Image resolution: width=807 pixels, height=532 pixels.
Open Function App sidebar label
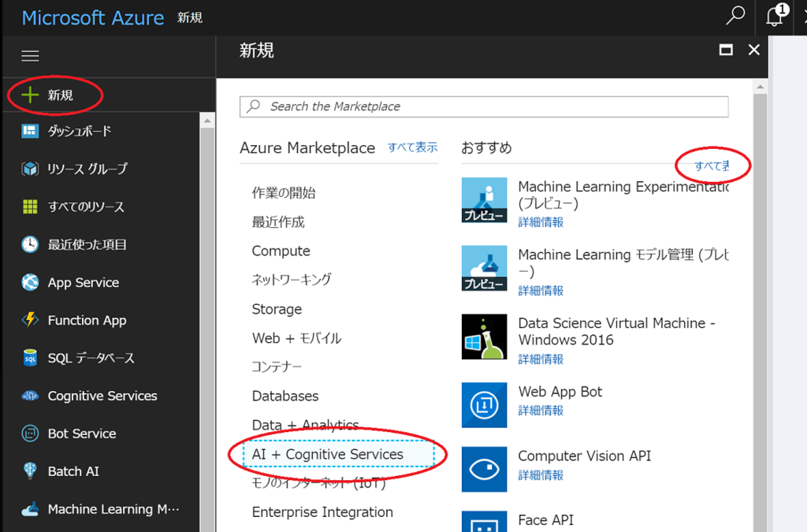click(x=87, y=320)
